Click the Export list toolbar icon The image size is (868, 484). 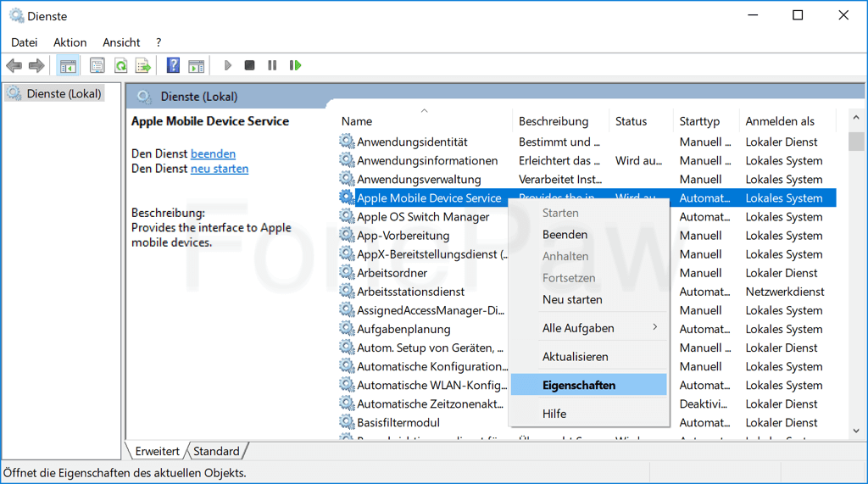click(x=142, y=66)
